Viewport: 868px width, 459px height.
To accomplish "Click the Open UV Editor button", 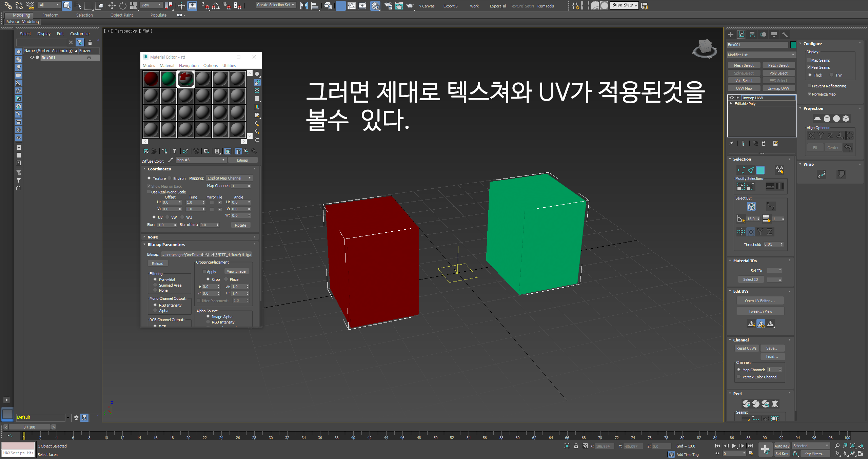I will 759,301.
